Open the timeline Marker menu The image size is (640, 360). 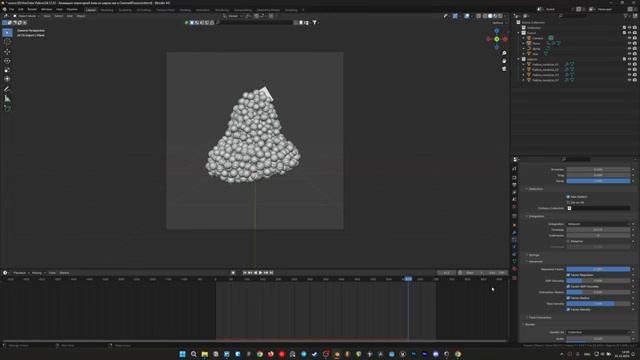[64, 273]
